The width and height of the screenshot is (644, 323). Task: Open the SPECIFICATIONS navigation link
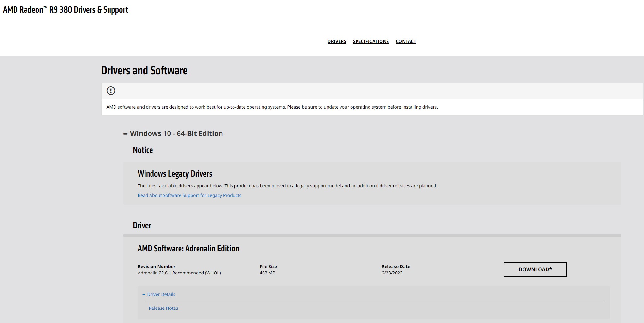(371, 41)
